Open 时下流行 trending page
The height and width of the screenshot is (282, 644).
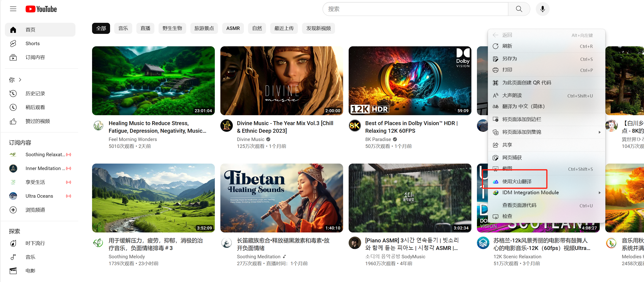40,243
